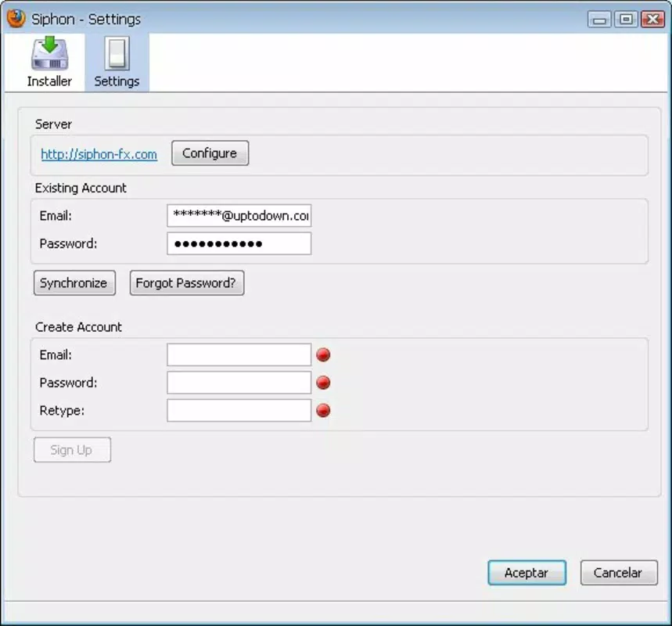Viewport: 672px width, 626px height.
Task: Click the 'Server' section heading
Action: (53, 124)
